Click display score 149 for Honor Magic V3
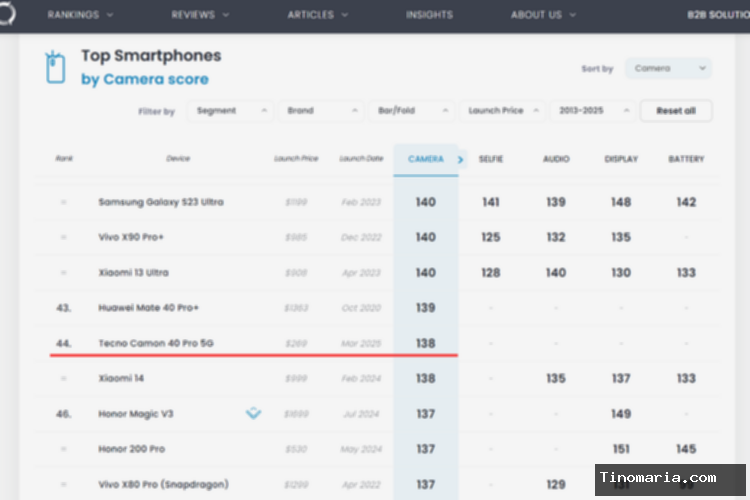This screenshot has height=500, width=750. 621,414
